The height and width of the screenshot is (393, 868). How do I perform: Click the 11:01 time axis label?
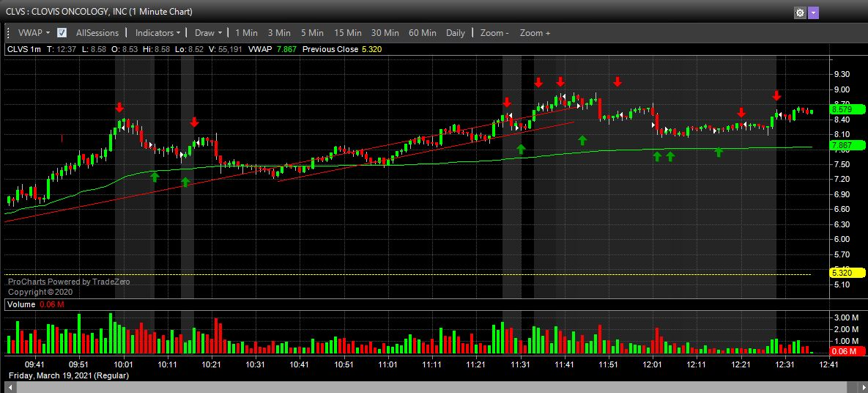point(387,364)
